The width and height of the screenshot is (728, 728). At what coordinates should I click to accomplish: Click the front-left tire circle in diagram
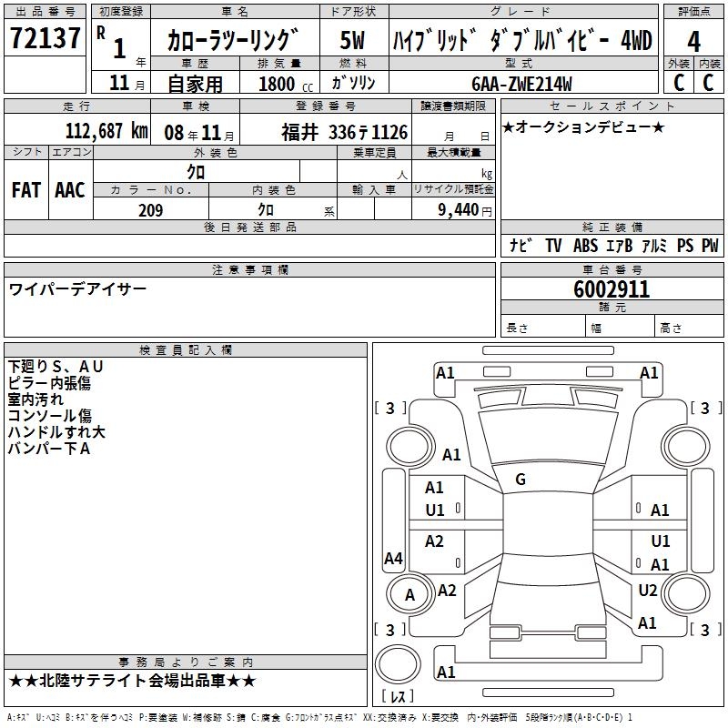click(409, 445)
